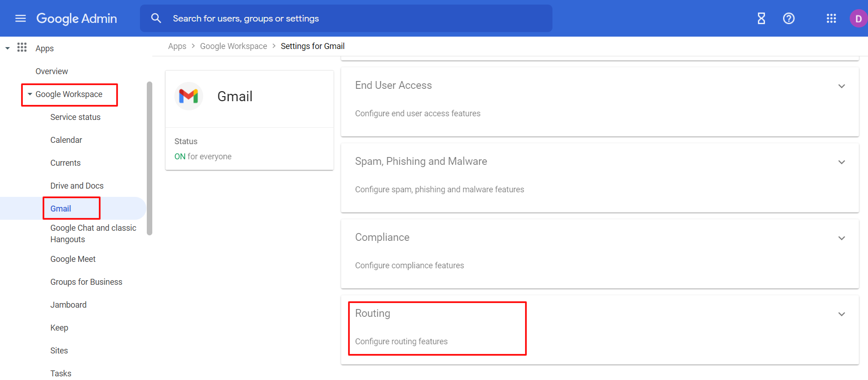868x380 pixels.
Task: Go to Google Workspace breadcrumb link
Action: pyautogui.click(x=233, y=46)
